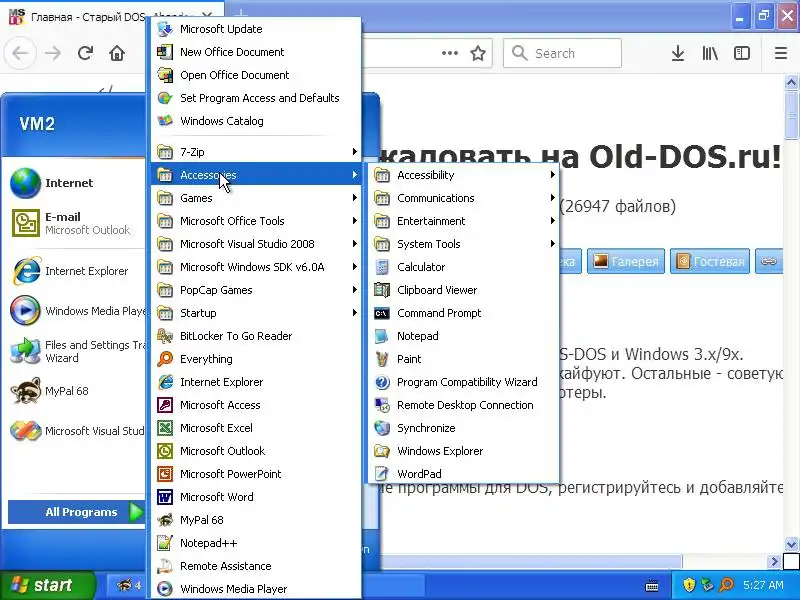
Task: Click the Галерея site button
Action: pyautogui.click(x=626, y=261)
